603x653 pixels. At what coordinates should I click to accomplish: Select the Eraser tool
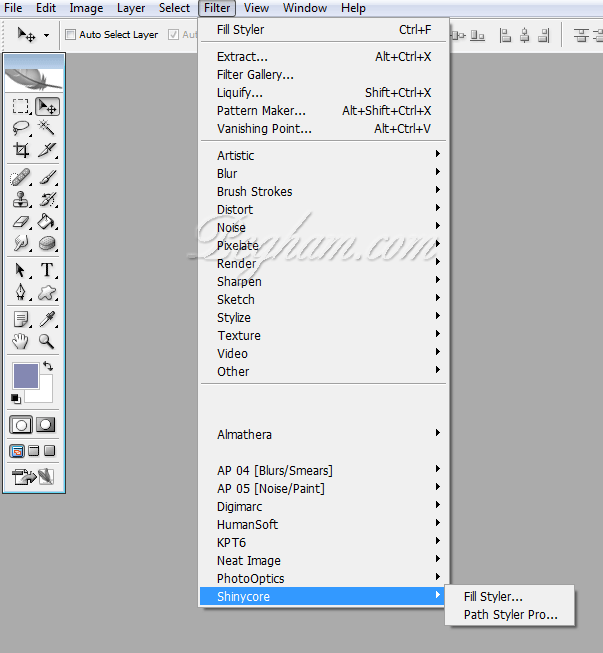point(21,222)
